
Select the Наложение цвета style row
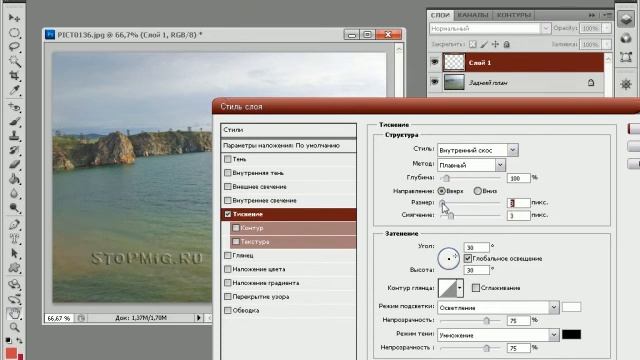(288, 269)
